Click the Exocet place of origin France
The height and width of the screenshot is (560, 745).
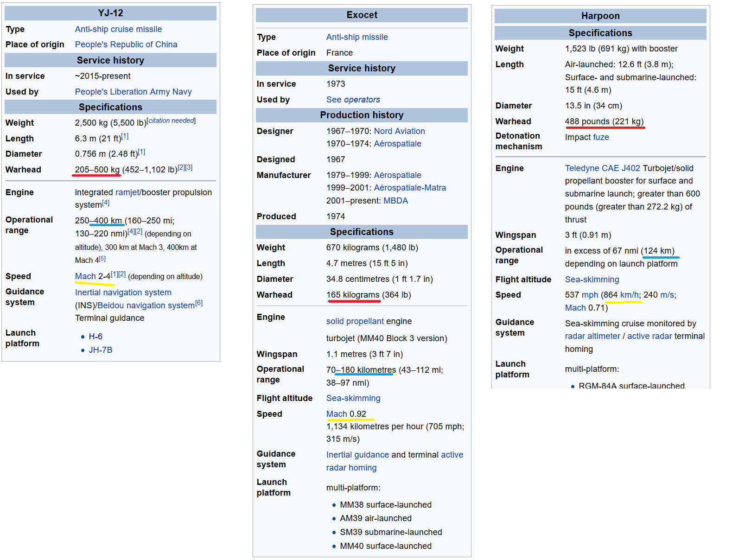pyautogui.click(x=339, y=53)
